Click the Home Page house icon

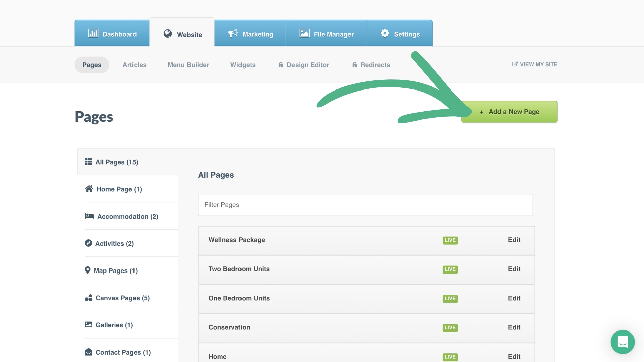89,189
